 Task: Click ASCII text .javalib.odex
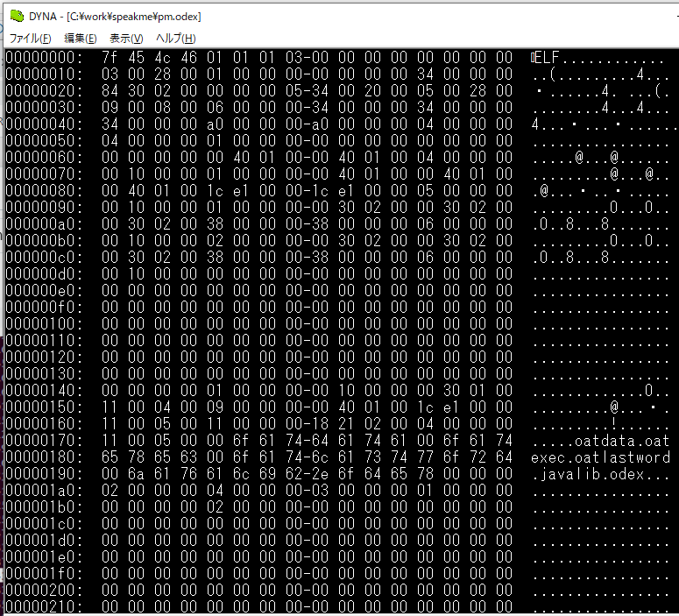pos(588,473)
